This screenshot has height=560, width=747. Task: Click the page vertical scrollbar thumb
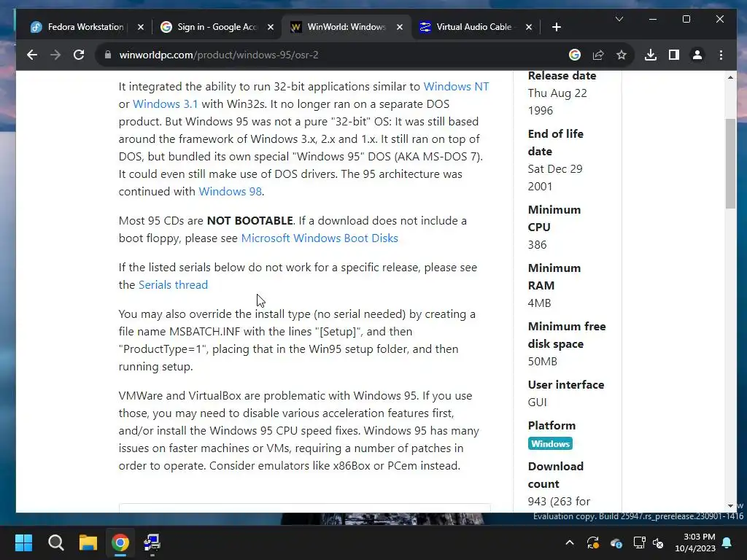click(x=730, y=163)
